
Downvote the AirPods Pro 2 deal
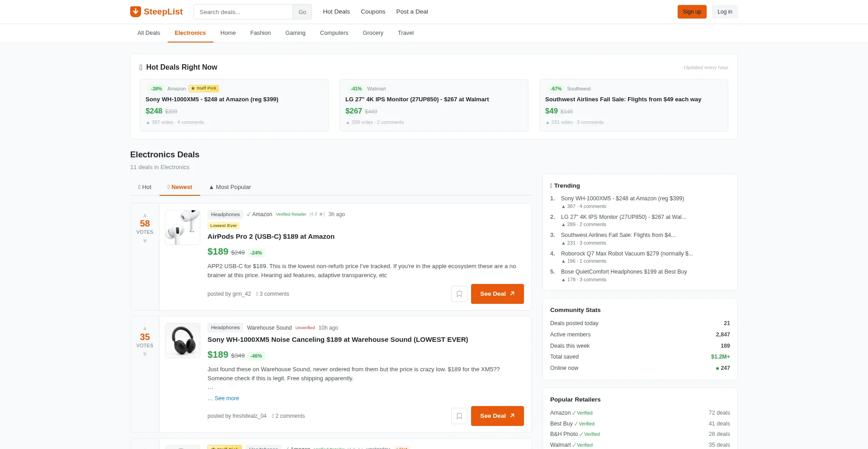(x=145, y=241)
